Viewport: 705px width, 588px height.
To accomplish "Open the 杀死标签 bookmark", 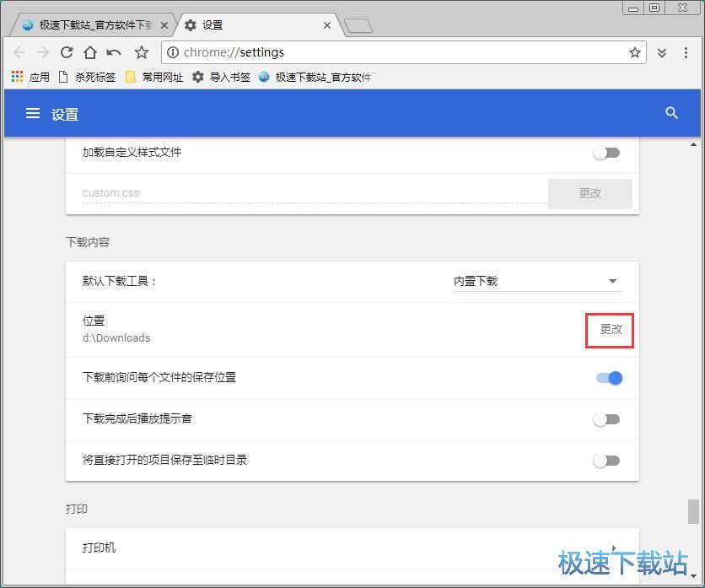I will click(x=87, y=78).
